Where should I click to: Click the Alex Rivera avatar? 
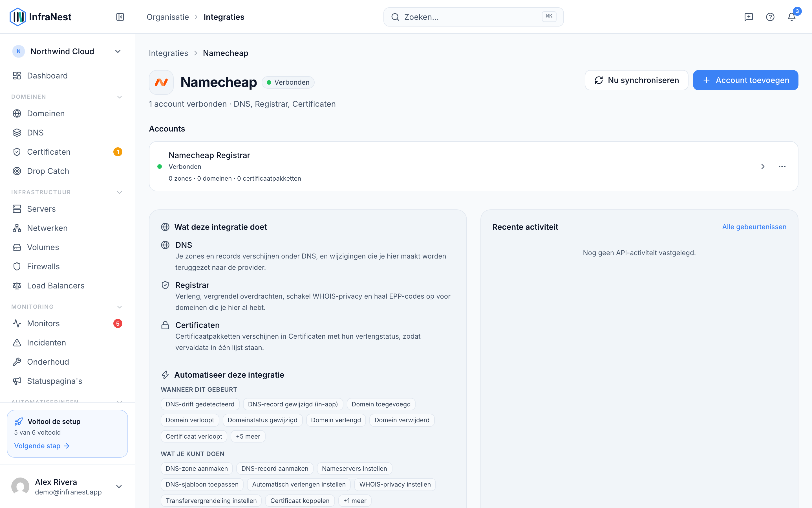tap(20, 487)
